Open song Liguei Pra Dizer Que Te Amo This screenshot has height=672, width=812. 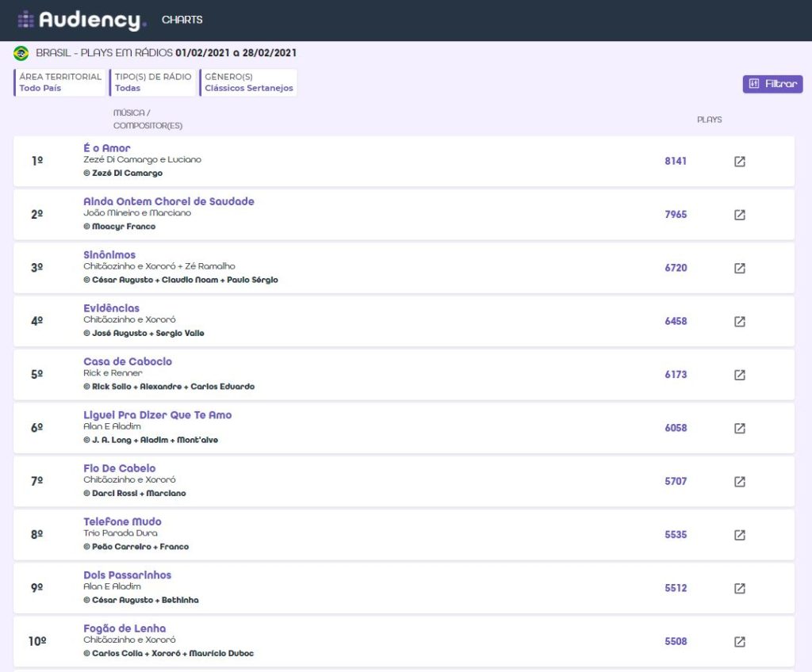point(158,414)
